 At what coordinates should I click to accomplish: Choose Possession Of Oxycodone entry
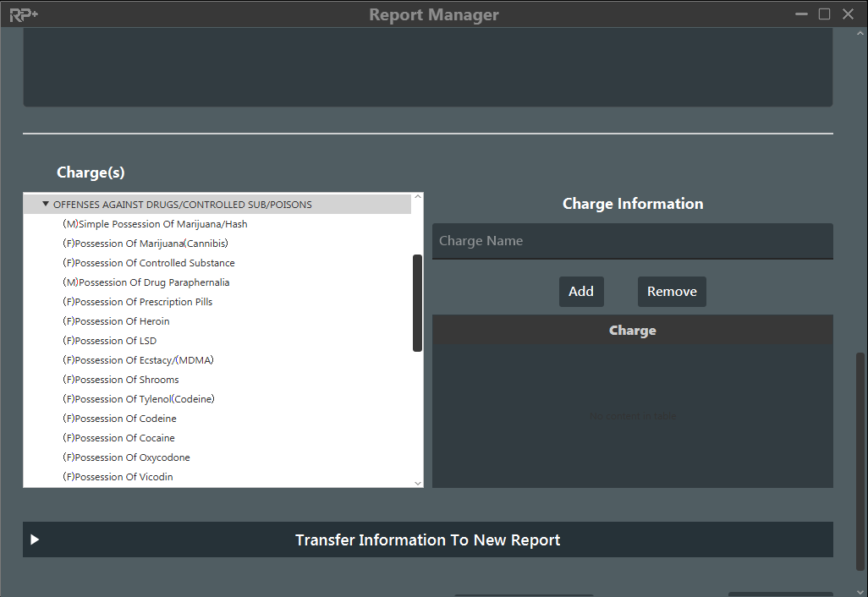coord(126,457)
